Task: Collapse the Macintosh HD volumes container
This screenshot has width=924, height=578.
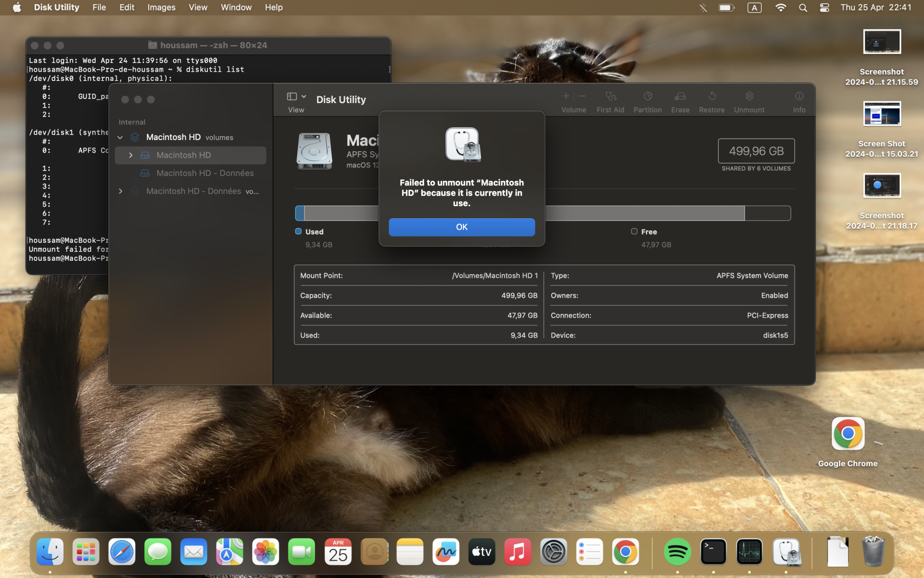Action: click(120, 137)
